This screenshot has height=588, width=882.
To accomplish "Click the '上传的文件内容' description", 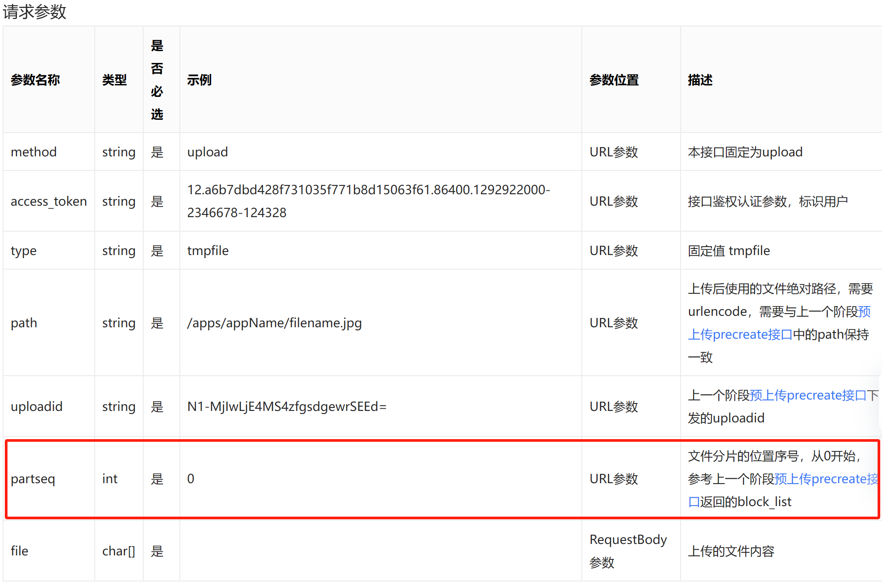I will [731, 551].
